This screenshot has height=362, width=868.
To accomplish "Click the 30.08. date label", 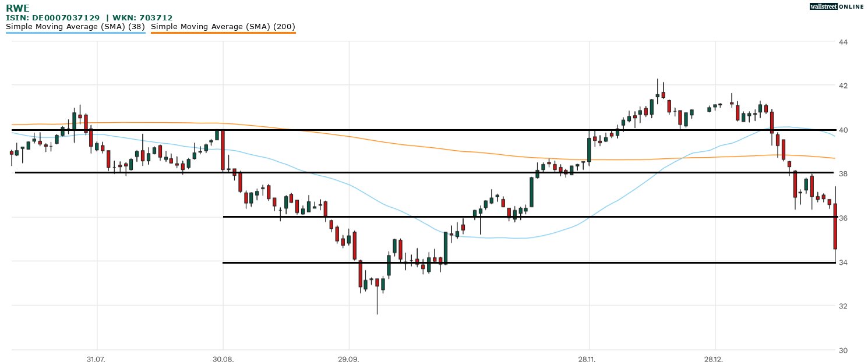I will pyautogui.click(x=223, y=359).
